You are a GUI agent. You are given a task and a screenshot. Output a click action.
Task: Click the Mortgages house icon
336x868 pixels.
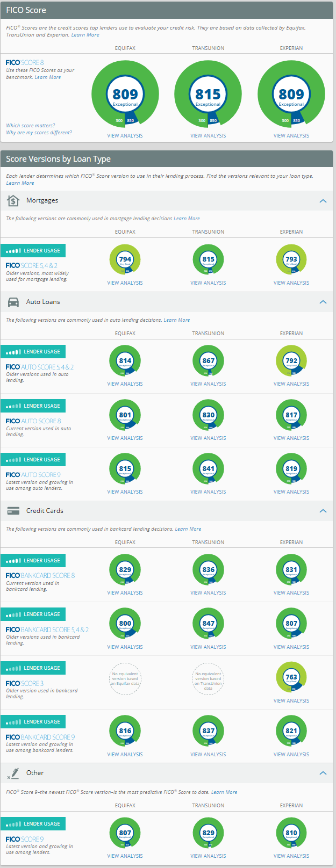coord(13,200)
